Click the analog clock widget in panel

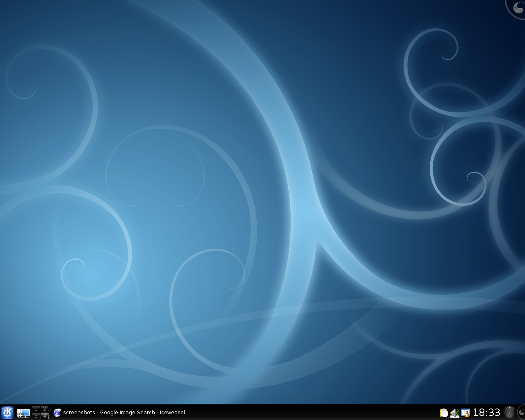tap(509, 413)
